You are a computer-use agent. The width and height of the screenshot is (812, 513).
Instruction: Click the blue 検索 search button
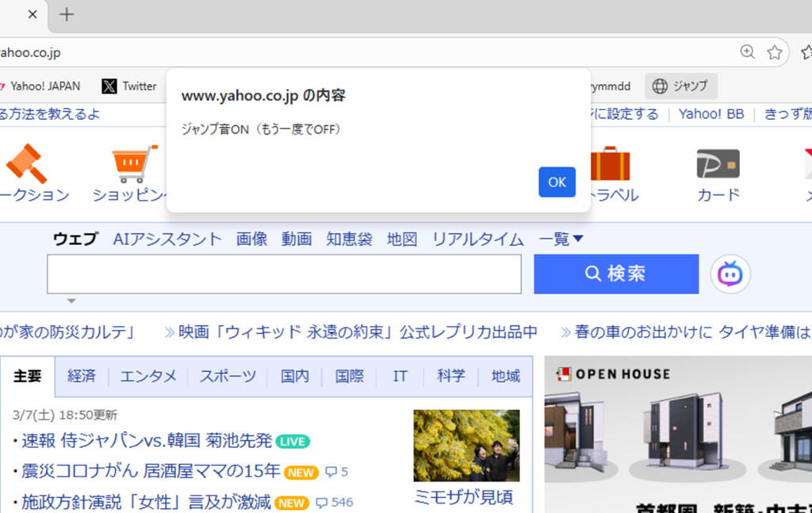pyautogui.click(x=615, y=274)
